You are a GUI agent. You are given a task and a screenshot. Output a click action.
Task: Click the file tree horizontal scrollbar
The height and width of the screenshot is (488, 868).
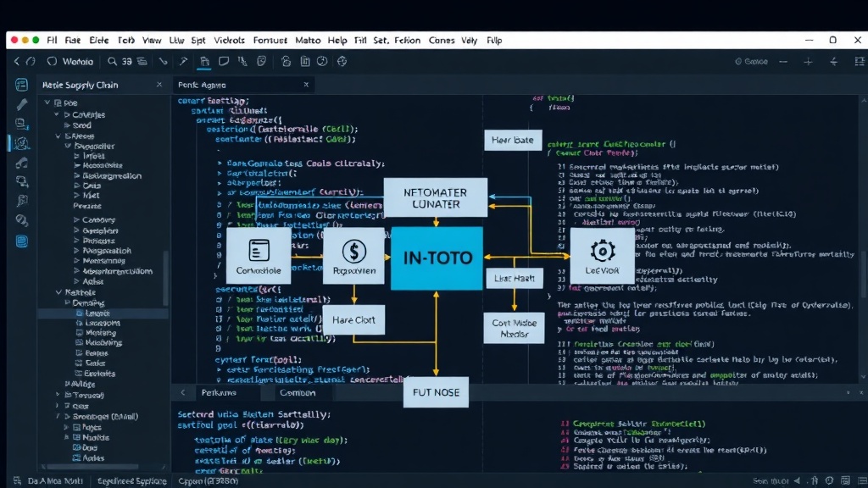coord(92,467)
